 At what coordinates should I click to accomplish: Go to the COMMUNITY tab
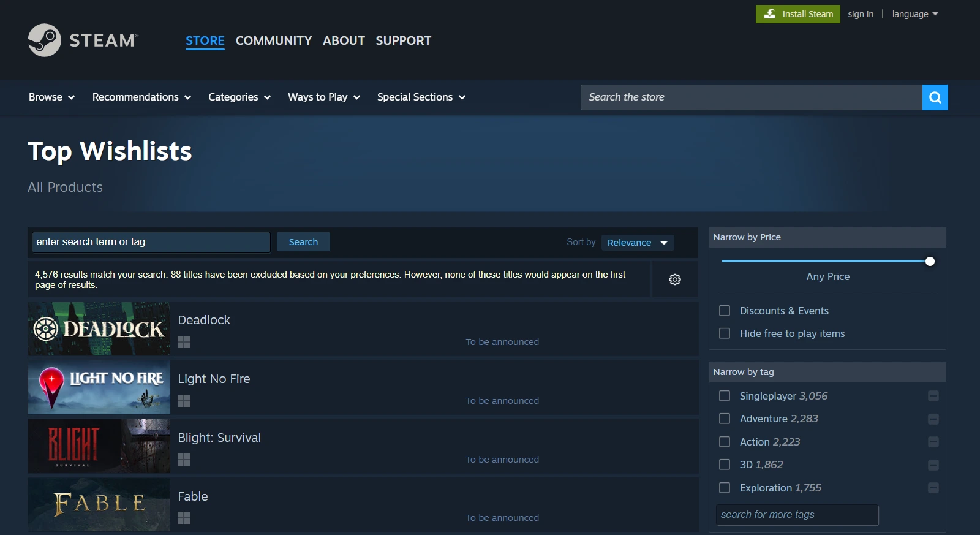point(274,40)
